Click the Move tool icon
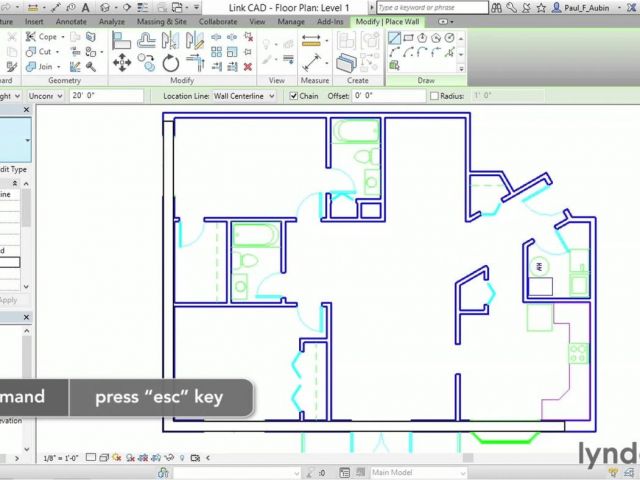This screenshot has width=640, height=480. (x=122, y=63)
